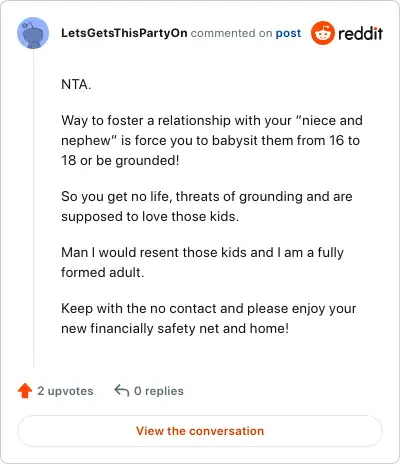400x464 pixels.
Task: Click the "2 upvotes" count label
Action: click(x=65, y=391)
